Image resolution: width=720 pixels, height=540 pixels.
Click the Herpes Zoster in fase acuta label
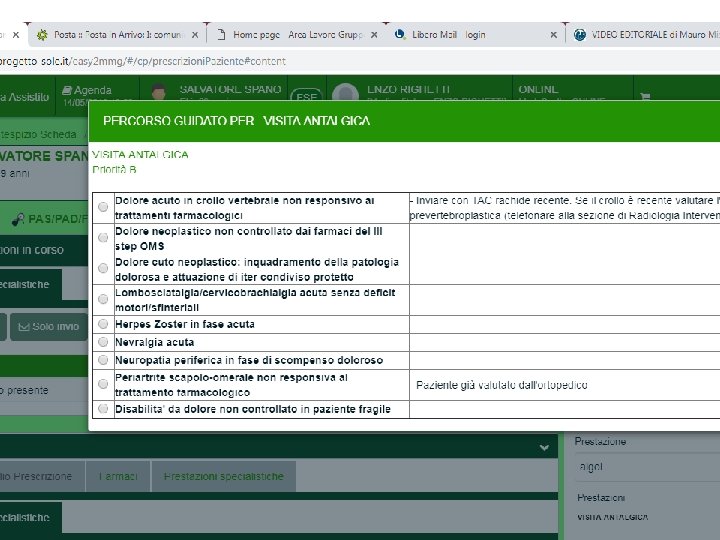(185, 324)
